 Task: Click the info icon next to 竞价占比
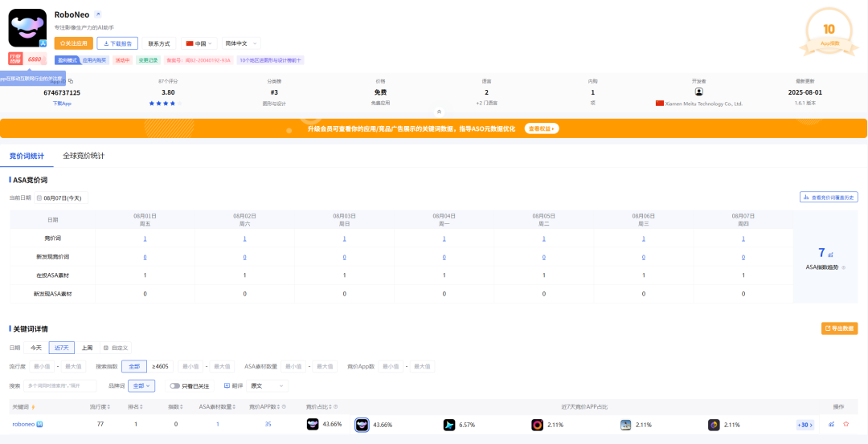pyautogui.click(x=335, y=407)
